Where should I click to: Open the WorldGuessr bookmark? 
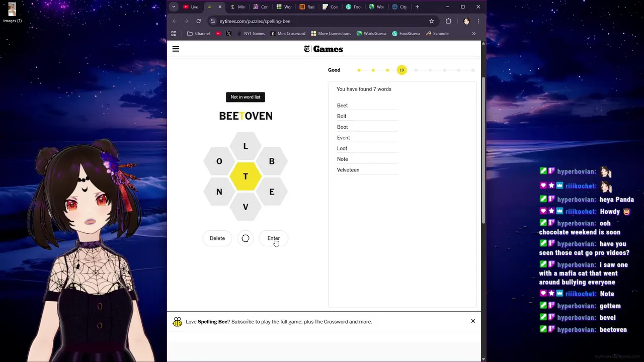(x=371, y=34)
